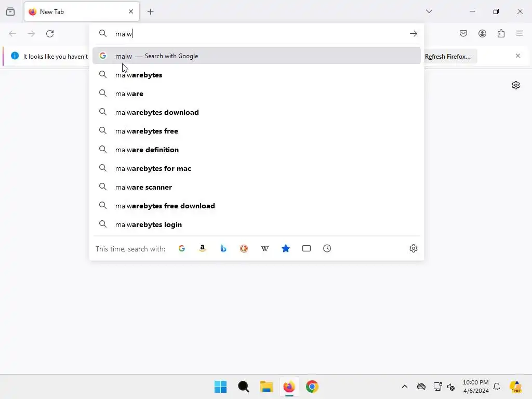Click info icon in notification bar
The width and height of the screenshot is (532, 399).
15,56
